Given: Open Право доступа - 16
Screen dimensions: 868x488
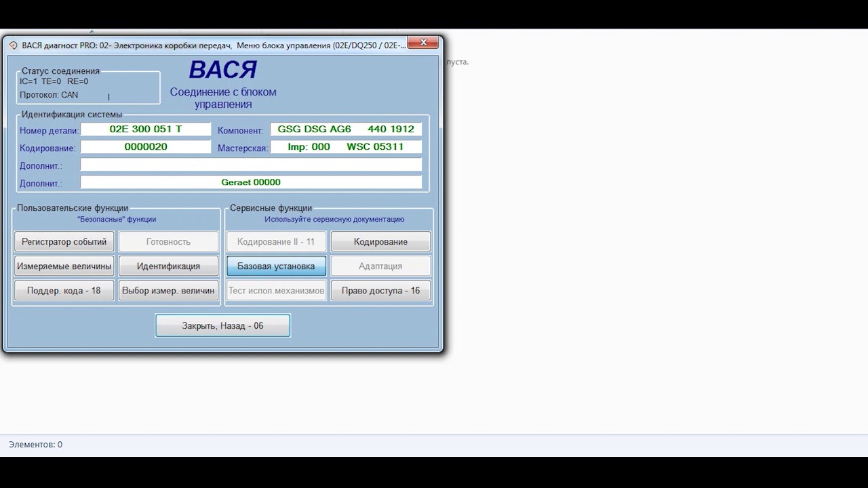Looking at the screenshot, I should 381,291.
